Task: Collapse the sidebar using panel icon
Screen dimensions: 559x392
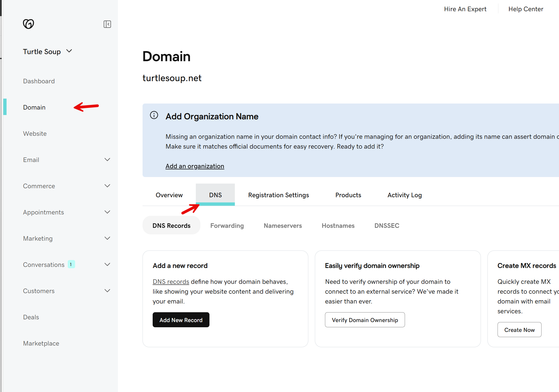Action: point(107,24)
